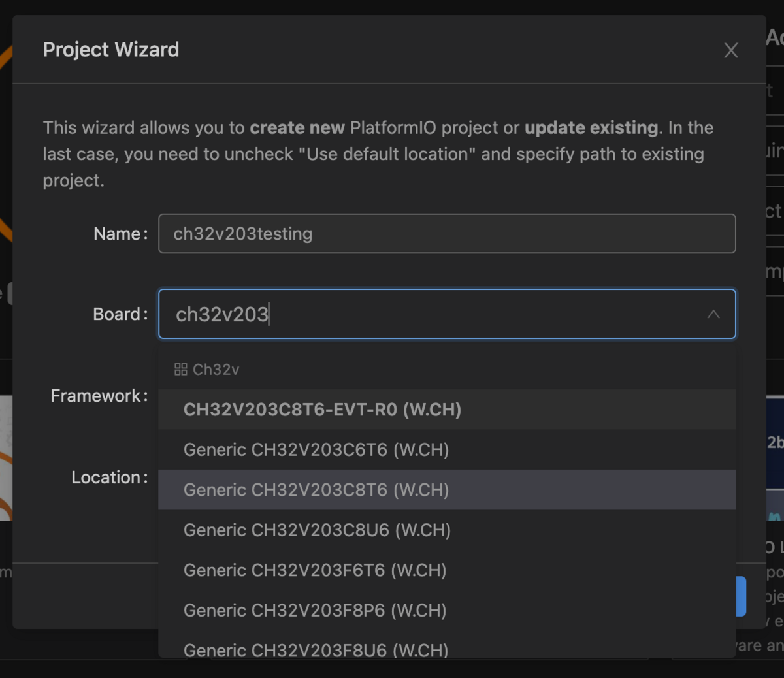784x678 pixels.
Task: Click the Name field label
Action: (x=121, y=234)
